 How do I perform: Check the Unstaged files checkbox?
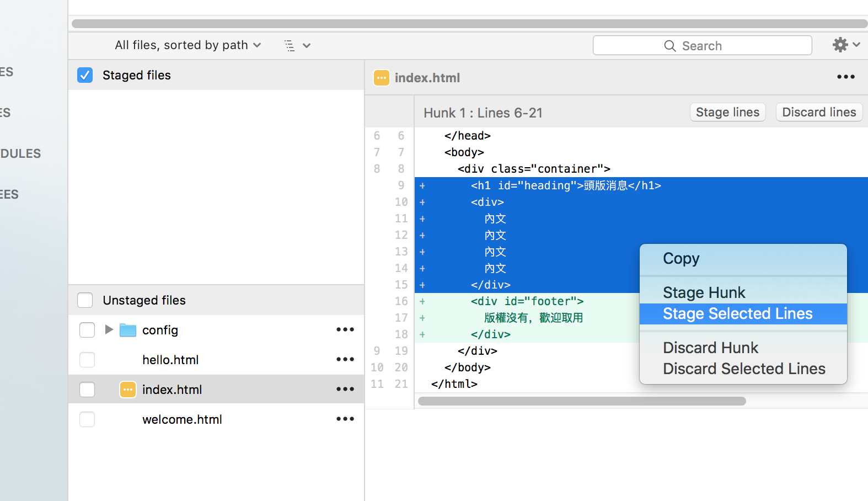[85, 300]
